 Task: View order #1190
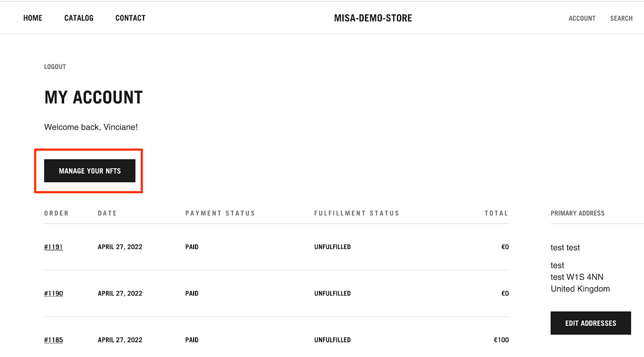pos(53,293)
